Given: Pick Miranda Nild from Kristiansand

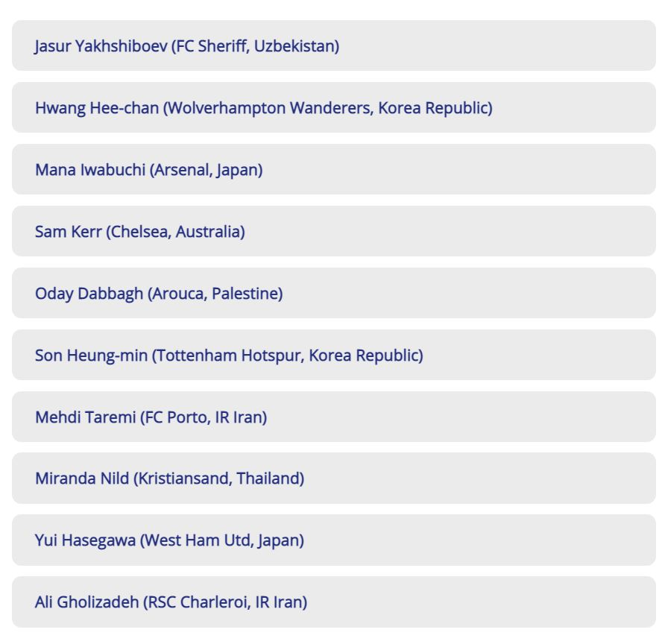Looking at the screenshot, I should pyautogui.click(x=169, y=479).
